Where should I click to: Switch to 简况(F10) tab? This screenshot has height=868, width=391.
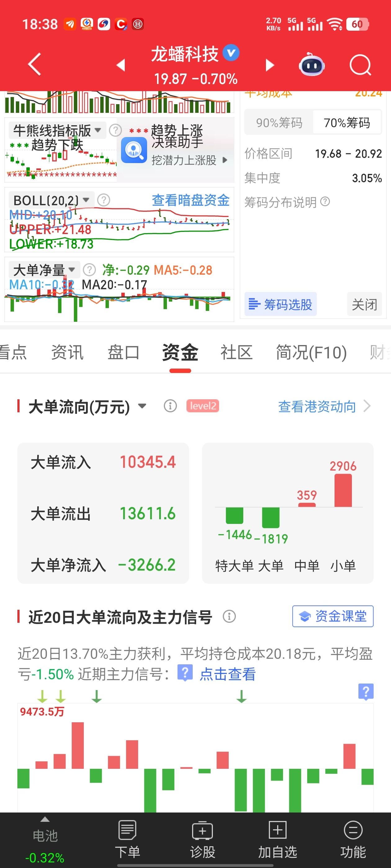(x=311, y=352)
